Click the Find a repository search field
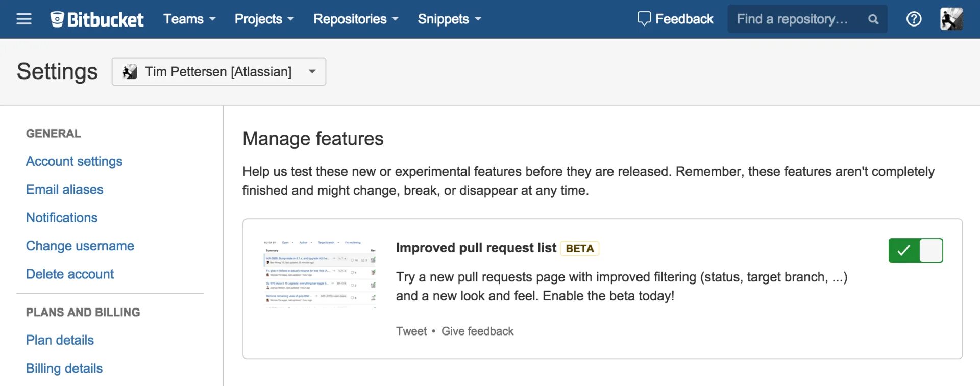The image size is (980, 386). pos(793,19)
